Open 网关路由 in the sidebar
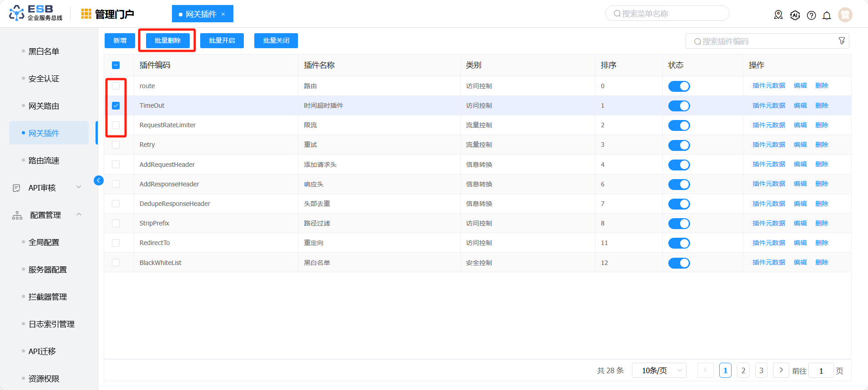This screenshot has height=390, width=868. (x=44, y=106)
